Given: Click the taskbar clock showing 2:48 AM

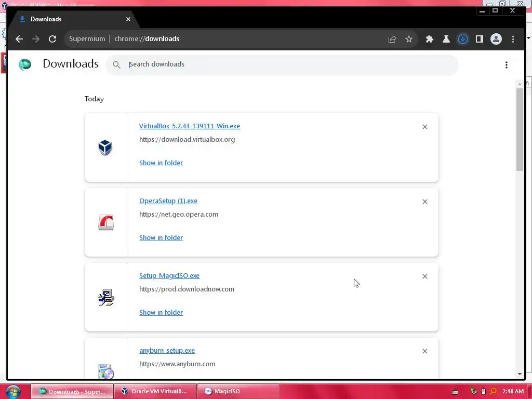Looking at the screenshot, I should click(513, 392).
